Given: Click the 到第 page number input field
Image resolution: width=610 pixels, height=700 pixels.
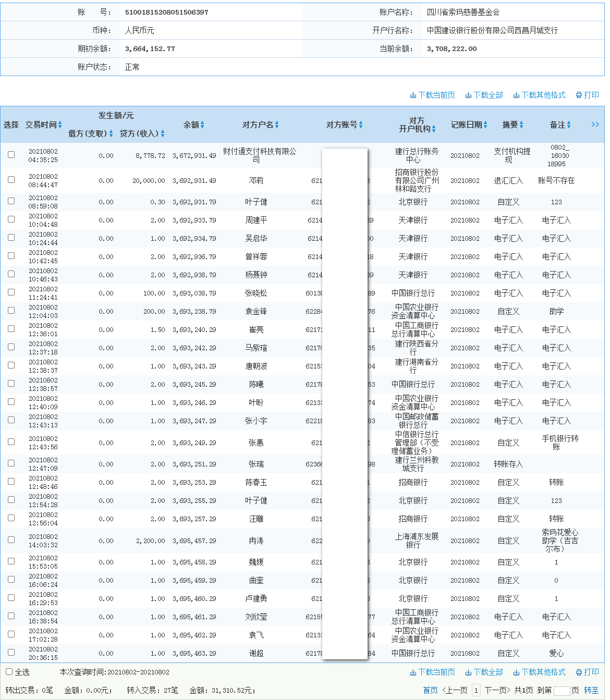Looking at the screenshot, I should pos(563,690).
